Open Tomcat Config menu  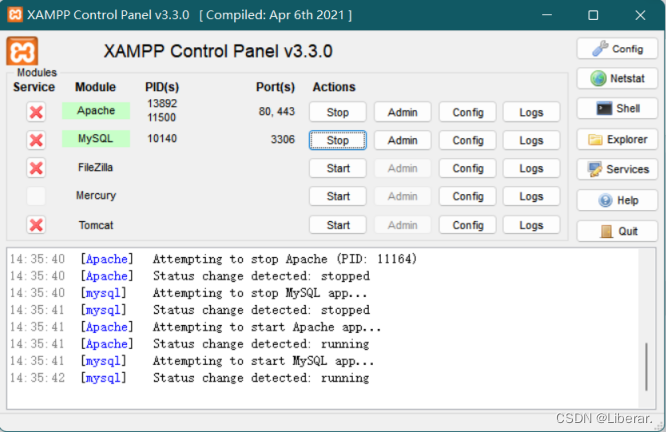coord(467,225)
